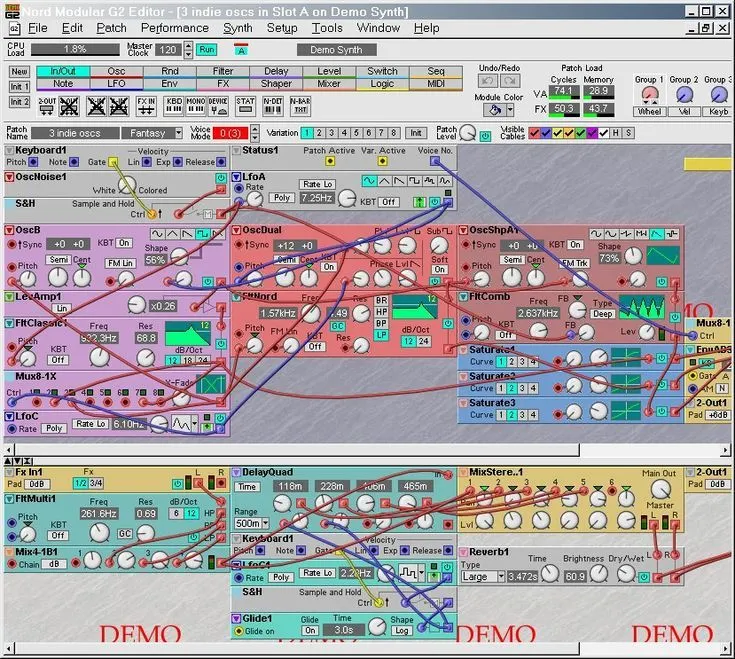Image resolution: width=735 pixels, height=659 pixels.
Task: Toggle the FltComb power button
Action: point(675,317)
